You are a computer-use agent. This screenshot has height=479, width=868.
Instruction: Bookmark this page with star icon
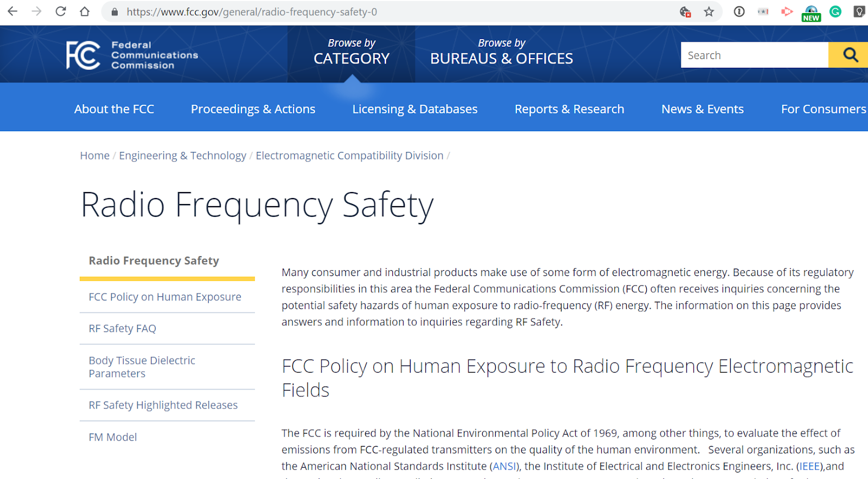pyautogui.click(x=709, y=12)
